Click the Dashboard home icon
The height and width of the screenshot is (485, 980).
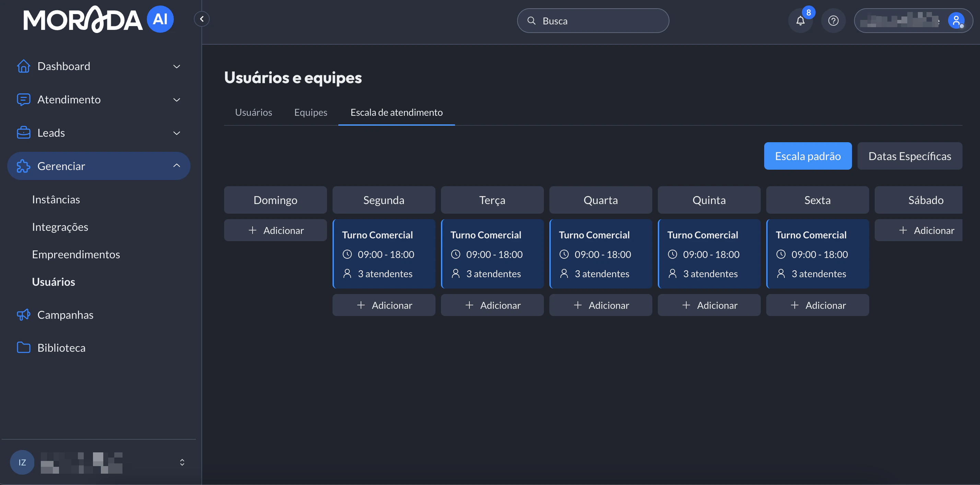click(23, 66)
